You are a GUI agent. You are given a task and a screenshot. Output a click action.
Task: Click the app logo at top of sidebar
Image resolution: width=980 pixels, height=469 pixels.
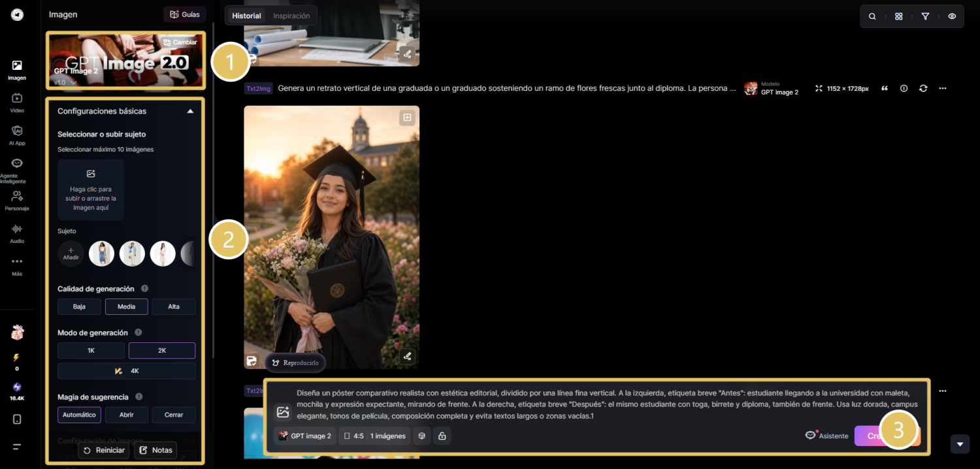tap(17, 14)
